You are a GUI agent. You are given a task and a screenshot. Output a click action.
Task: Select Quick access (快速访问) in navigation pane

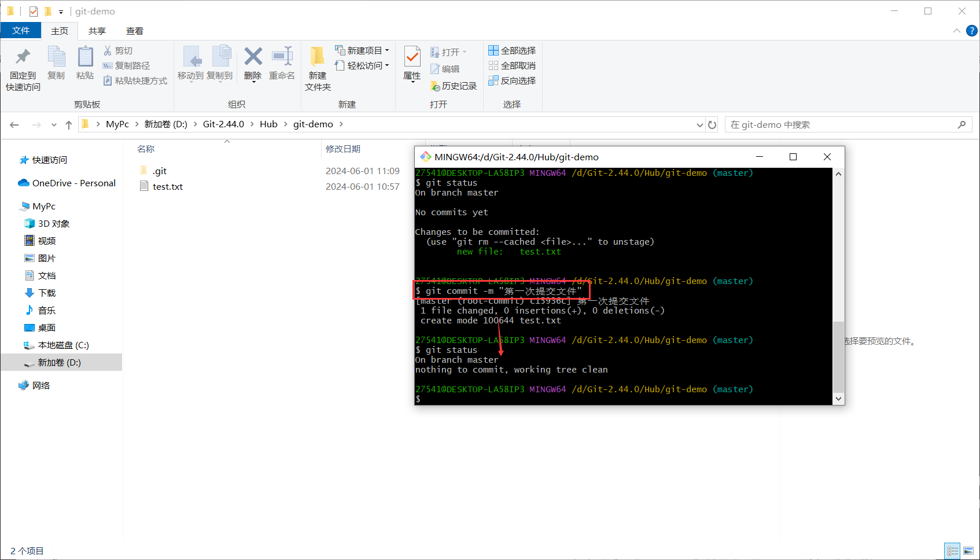click(43, 160)
